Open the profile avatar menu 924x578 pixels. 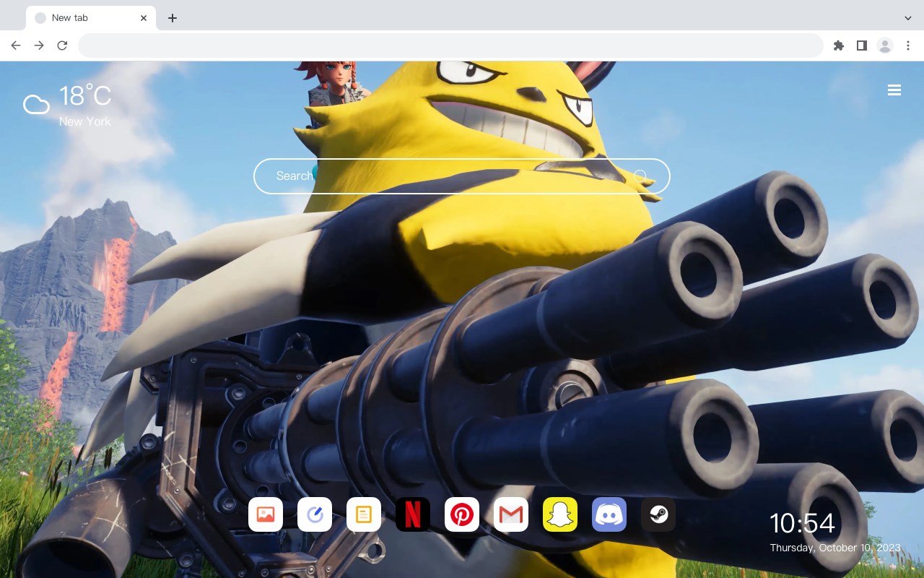pos(885,46)
